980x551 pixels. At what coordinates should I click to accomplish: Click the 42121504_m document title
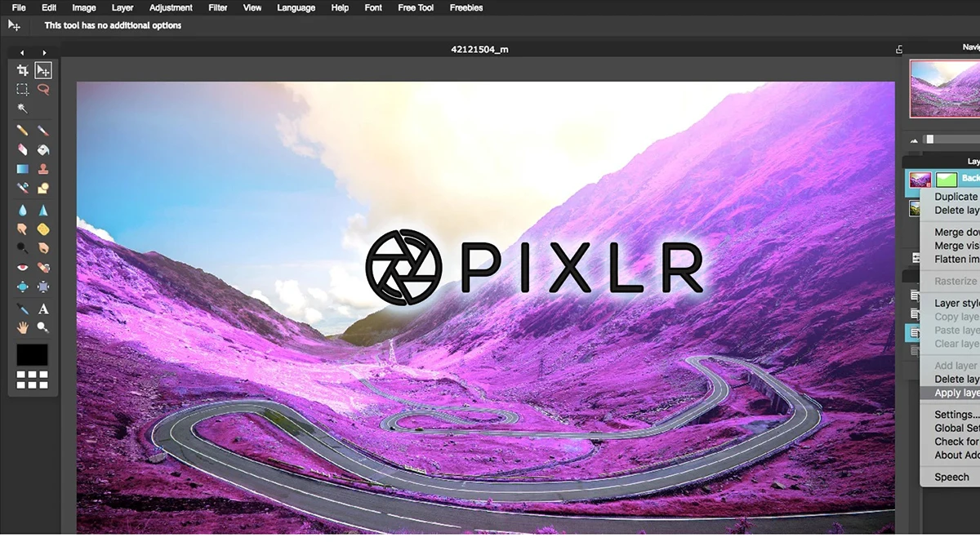(x=479, y=50)
